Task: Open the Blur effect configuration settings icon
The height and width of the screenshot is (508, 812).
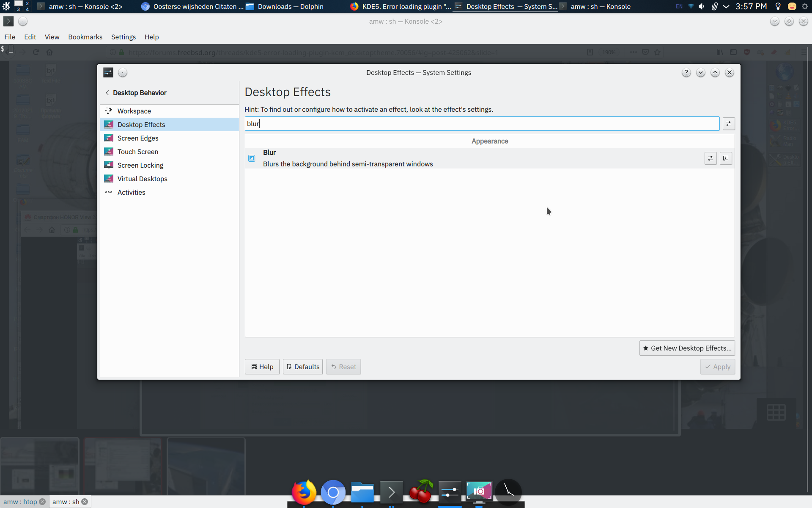Action: click(710, 158)
